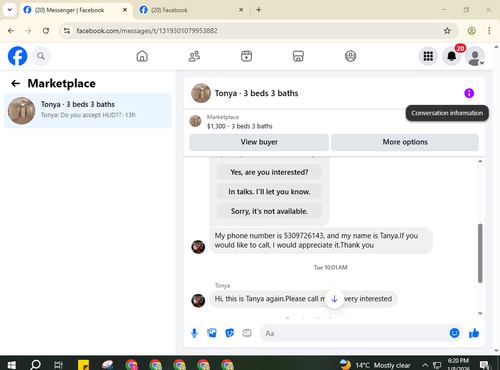Screen dimensions: 500x370
Task: Open the Marketplace storefront icon
Action: point(298,56)
